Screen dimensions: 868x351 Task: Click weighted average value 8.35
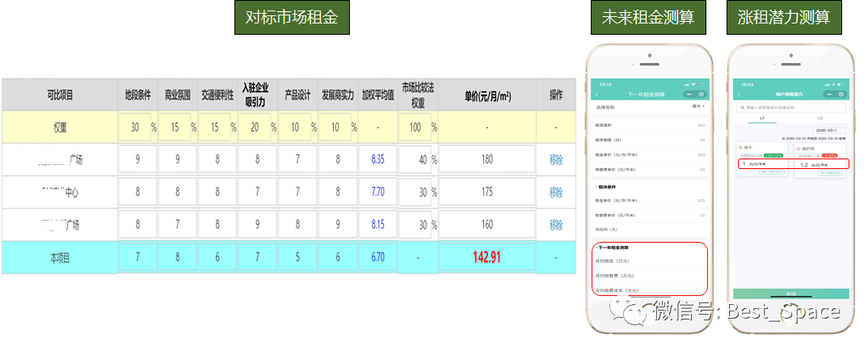click(x=378, y=160)
